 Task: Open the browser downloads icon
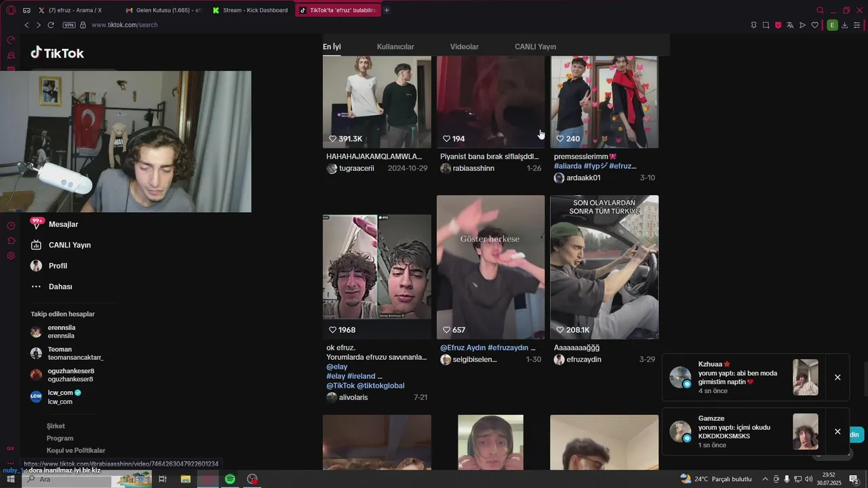845,25
